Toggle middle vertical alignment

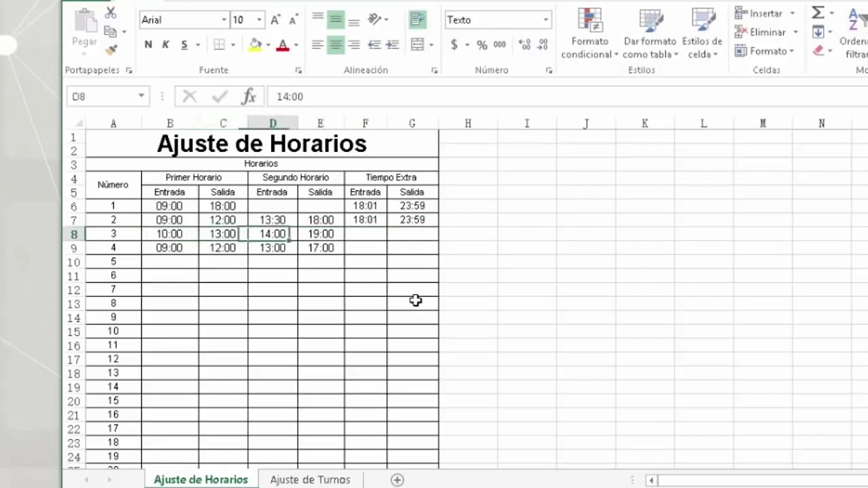coord(335,20)
